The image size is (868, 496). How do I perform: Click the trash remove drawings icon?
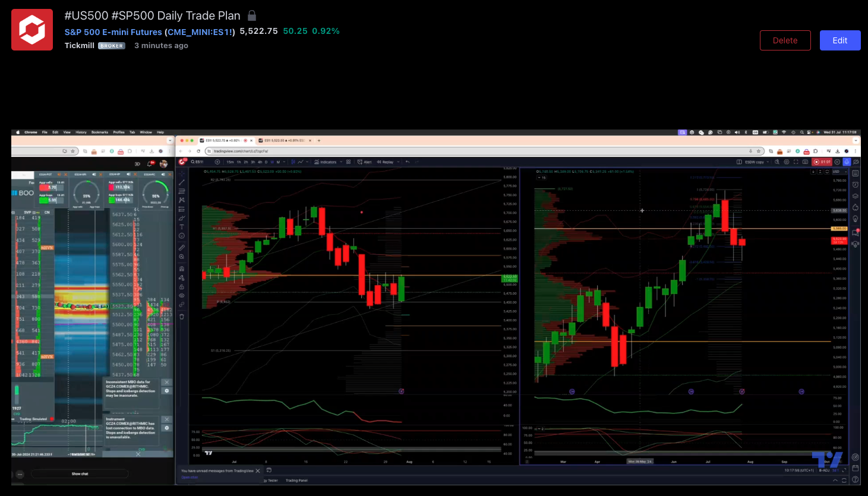pos(182,316)
